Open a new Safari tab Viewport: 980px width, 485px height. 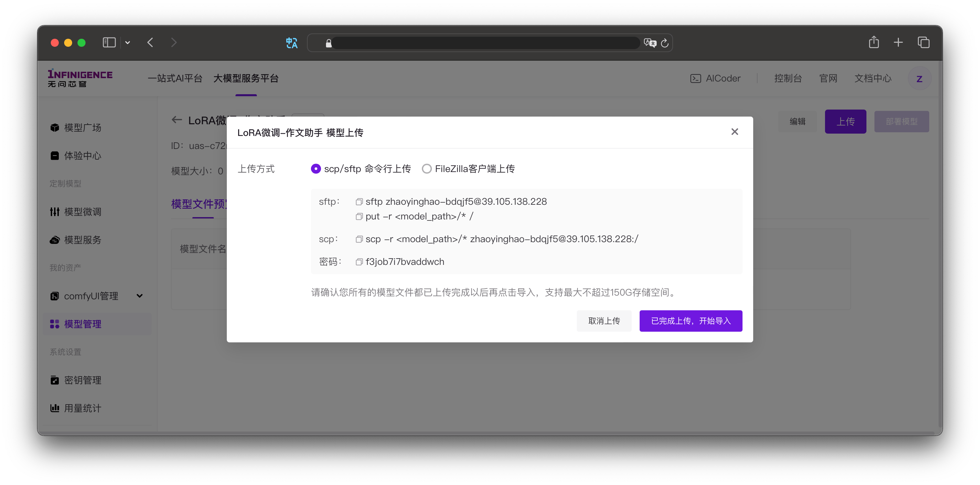pyautogui.click(x=898, y=42)
